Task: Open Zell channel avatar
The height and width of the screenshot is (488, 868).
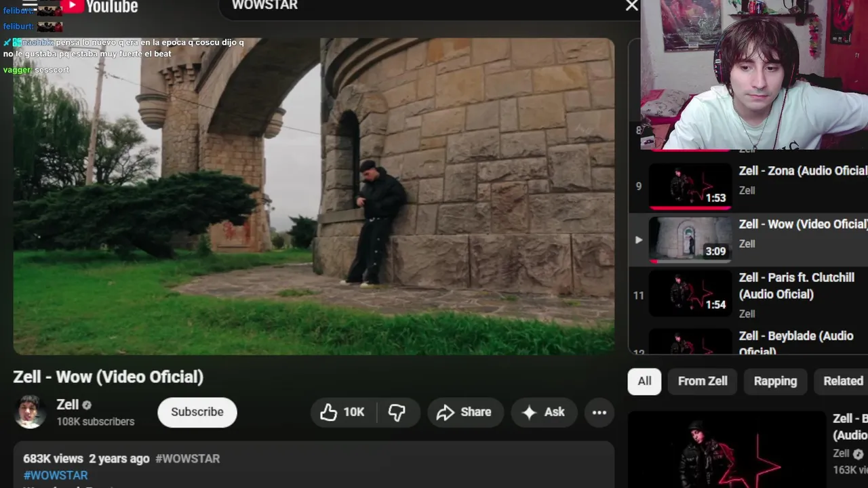Action: pyautogui.click(x=31, y=411)
